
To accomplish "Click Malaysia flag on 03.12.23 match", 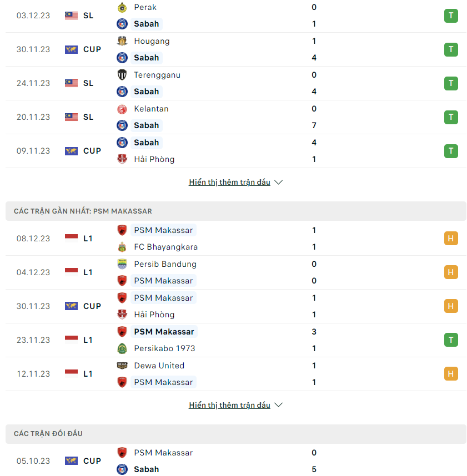I will [x=72, y=16].
